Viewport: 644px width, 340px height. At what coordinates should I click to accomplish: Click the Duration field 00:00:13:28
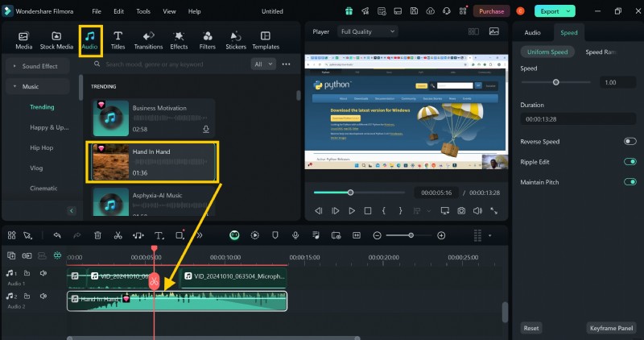pos(578,118)
